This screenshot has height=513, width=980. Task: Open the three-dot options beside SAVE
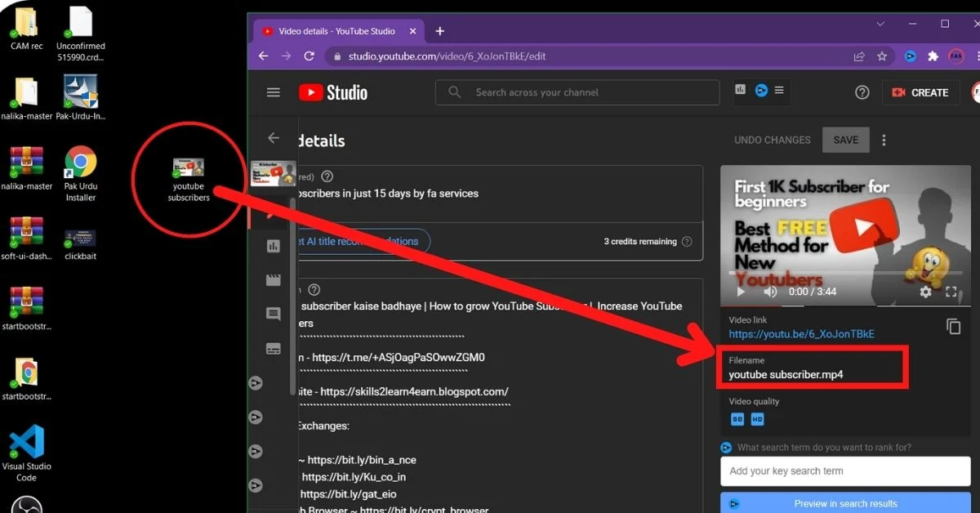[x=884, y=141]
